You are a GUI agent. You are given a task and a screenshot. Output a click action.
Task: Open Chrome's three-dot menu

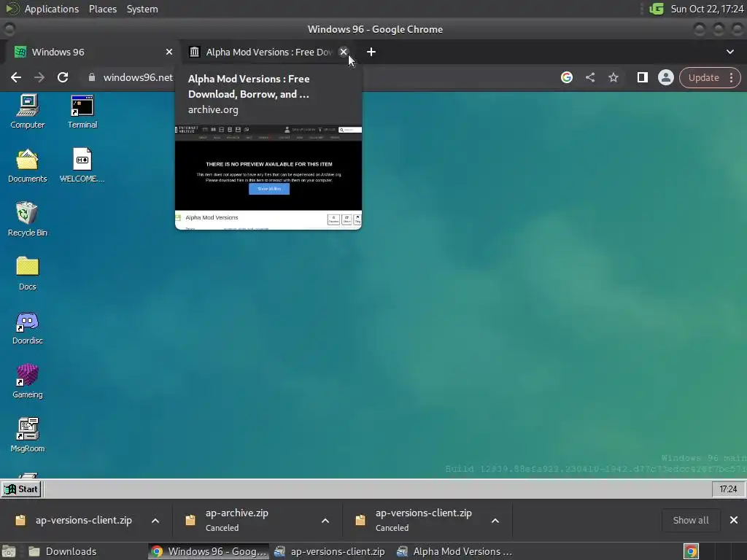click(x=731, y=77)
